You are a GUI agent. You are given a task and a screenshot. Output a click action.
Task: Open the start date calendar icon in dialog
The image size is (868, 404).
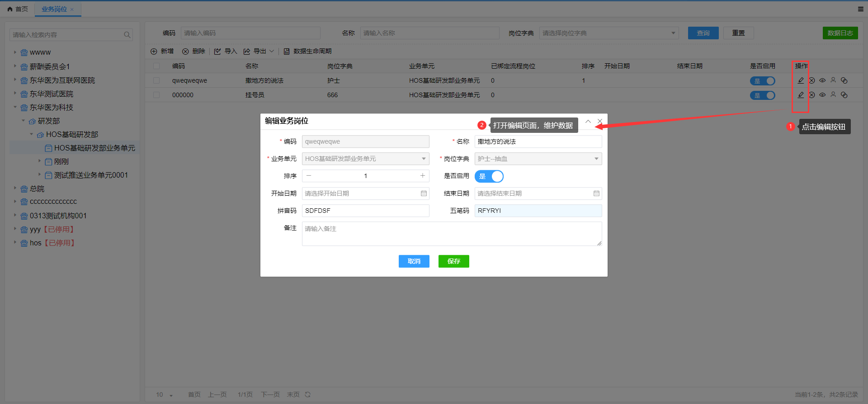(424, 193)
